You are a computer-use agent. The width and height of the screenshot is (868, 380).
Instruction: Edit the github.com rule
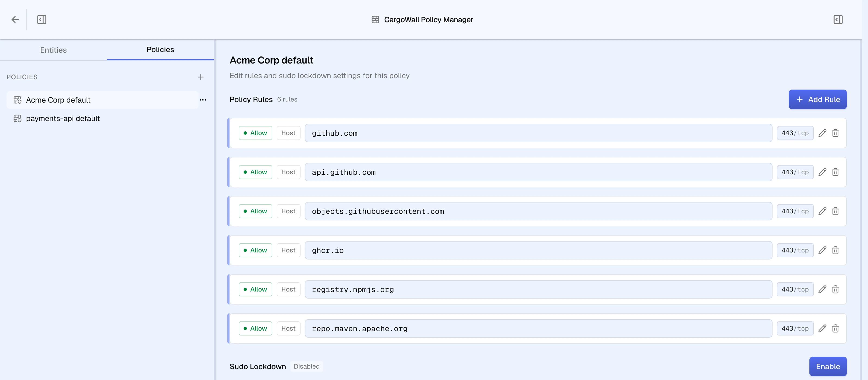pyautogui.click(x=822, y=133)
